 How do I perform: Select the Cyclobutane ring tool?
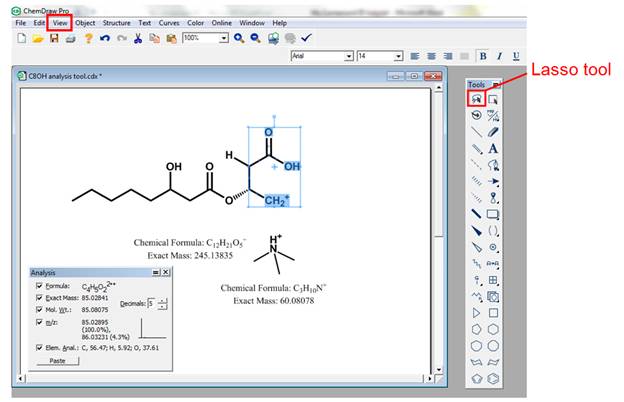[493, 313]
